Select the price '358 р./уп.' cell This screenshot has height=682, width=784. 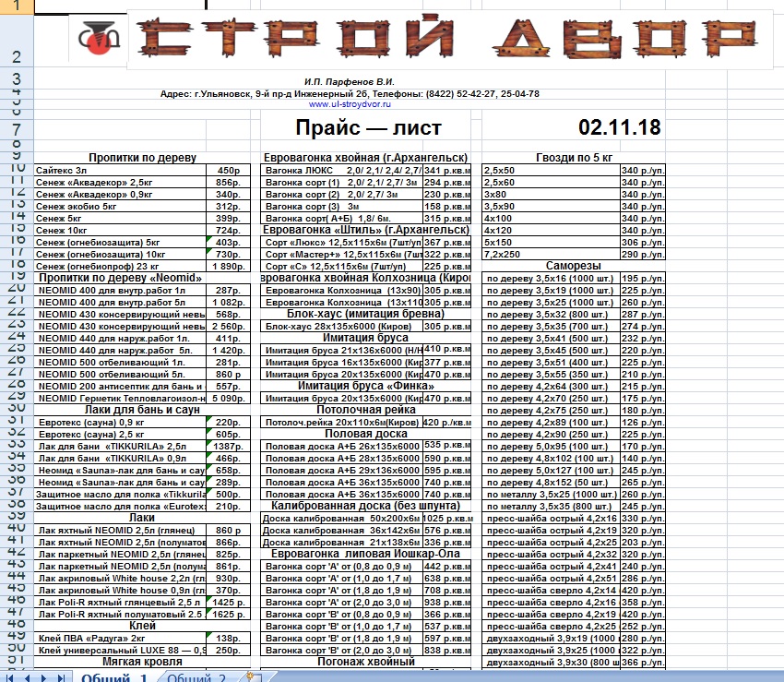click(643, 603)
